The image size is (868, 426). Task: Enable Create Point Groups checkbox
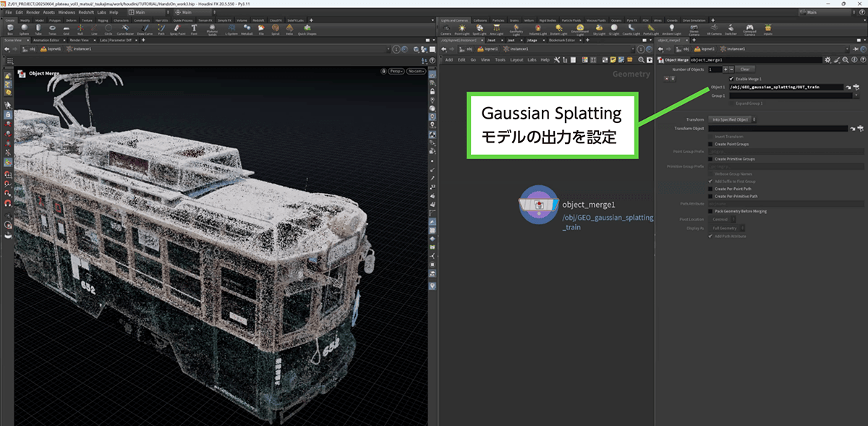coord(710,144)
